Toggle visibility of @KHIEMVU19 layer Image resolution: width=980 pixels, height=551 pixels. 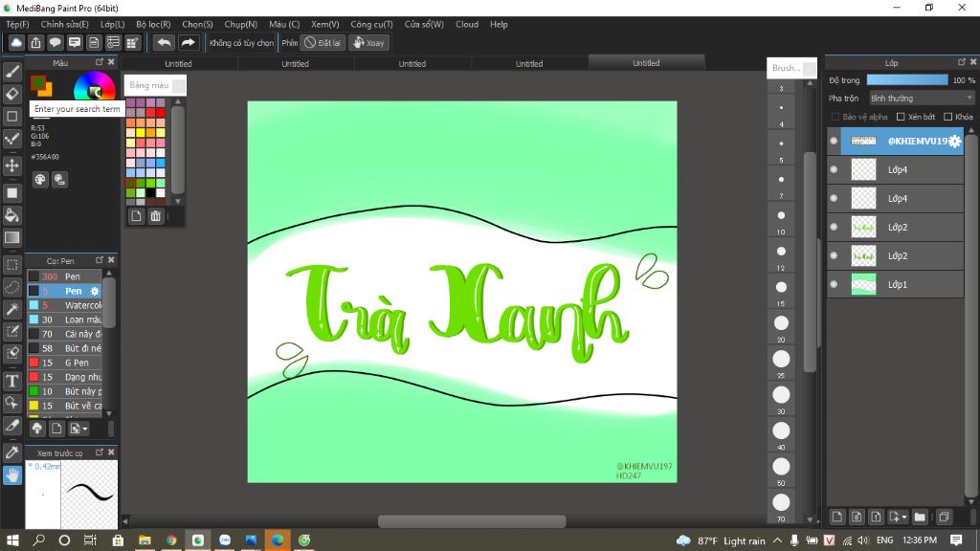(x=834, y=141)
